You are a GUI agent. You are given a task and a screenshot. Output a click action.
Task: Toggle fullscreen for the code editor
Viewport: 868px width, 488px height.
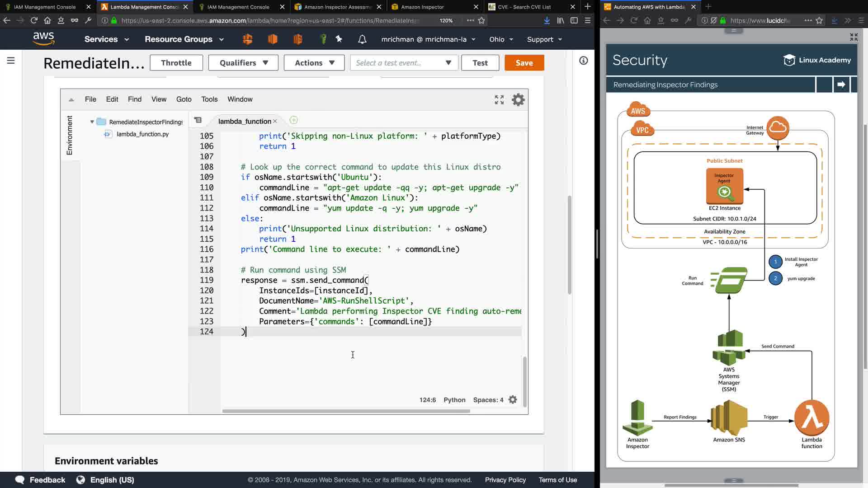[499, 99]
